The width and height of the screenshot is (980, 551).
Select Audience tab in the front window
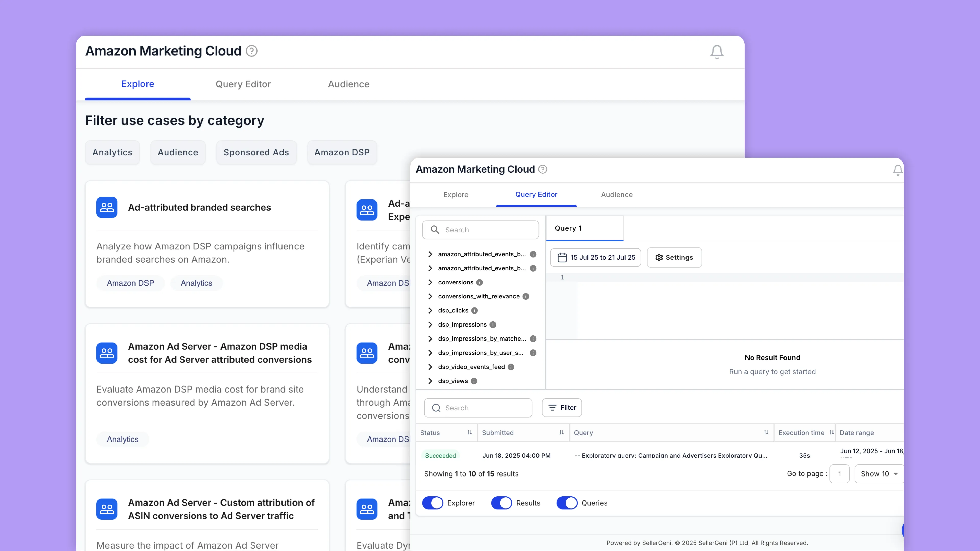(617, 195)
